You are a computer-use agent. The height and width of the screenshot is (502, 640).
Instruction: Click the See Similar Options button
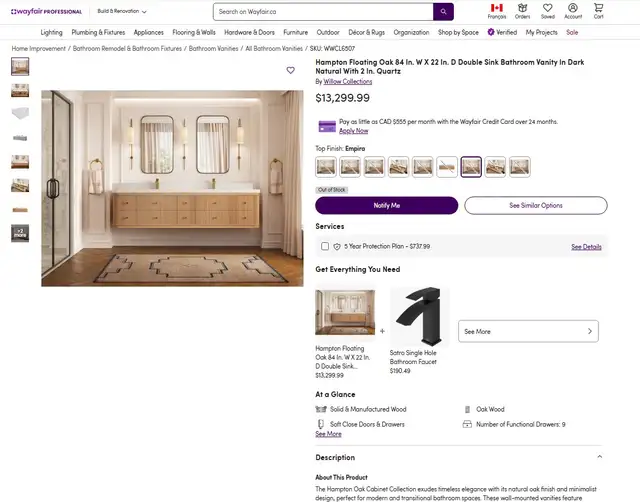click(535, 205)
